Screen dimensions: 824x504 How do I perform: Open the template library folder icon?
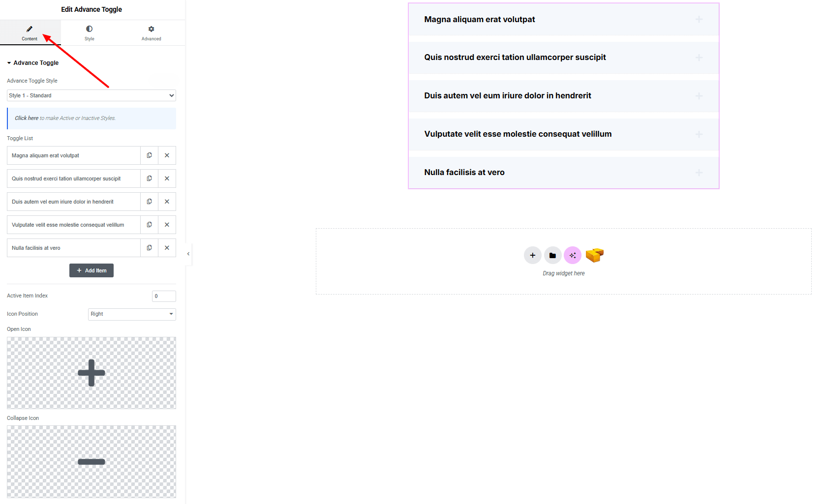(552, 256)
